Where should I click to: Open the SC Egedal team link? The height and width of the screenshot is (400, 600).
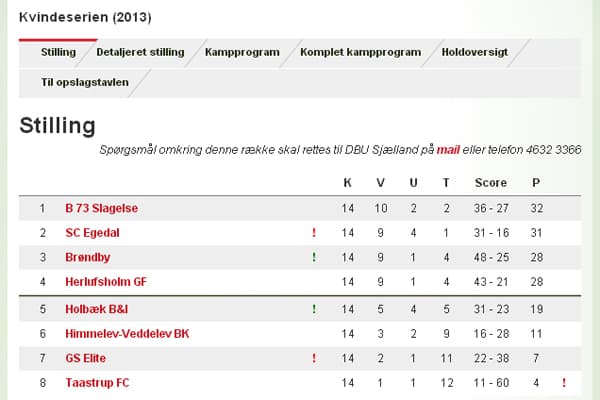pyautogui.click(x=92, y=233)
